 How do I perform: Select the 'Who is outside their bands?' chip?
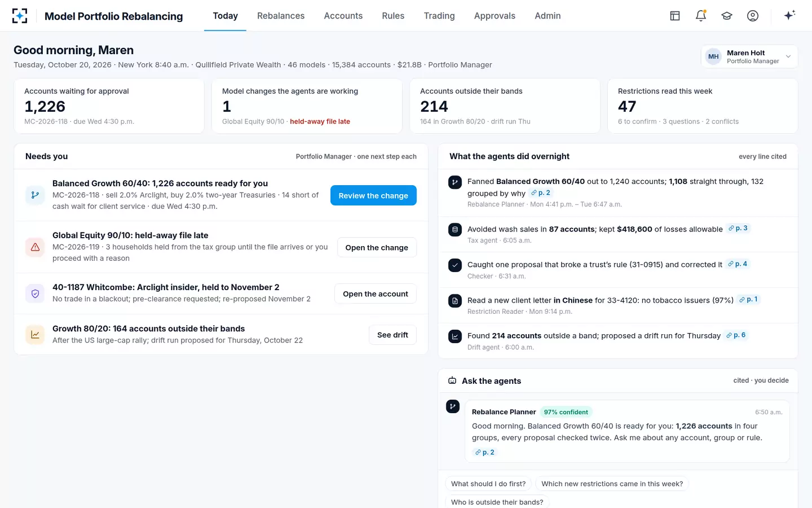point(497,502)
